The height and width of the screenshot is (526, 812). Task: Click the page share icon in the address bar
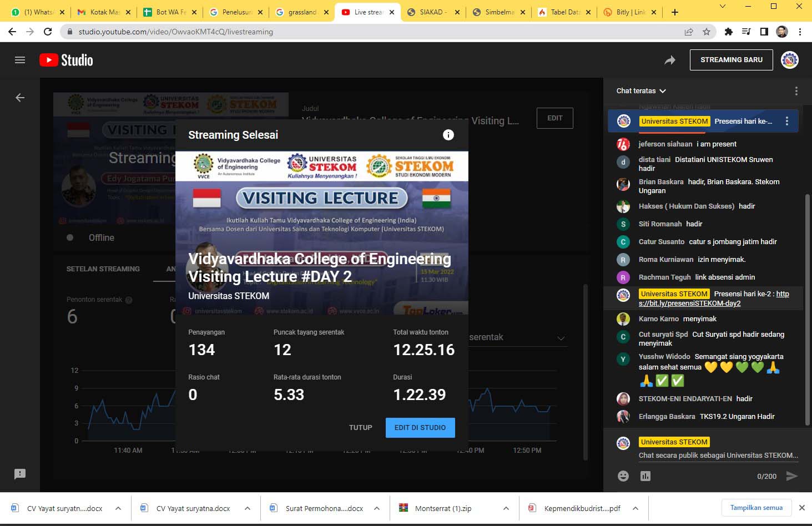(689, 32)
